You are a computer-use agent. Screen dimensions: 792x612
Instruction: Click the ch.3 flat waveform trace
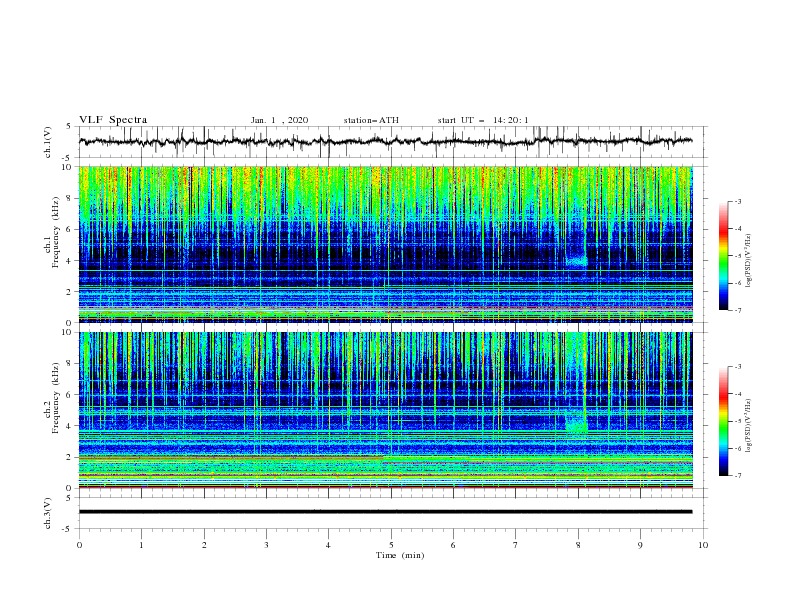pyautogui.click(x=385, y=512)
